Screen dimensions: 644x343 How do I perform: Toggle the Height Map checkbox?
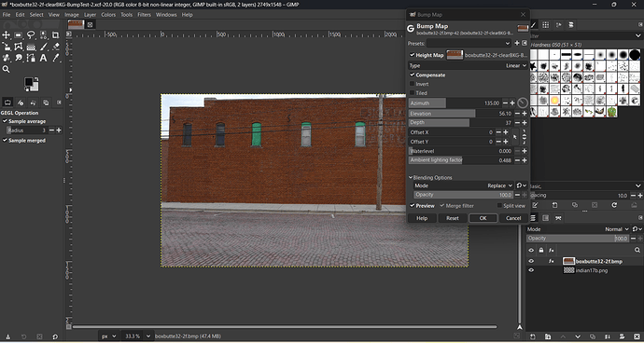(412, 55)
